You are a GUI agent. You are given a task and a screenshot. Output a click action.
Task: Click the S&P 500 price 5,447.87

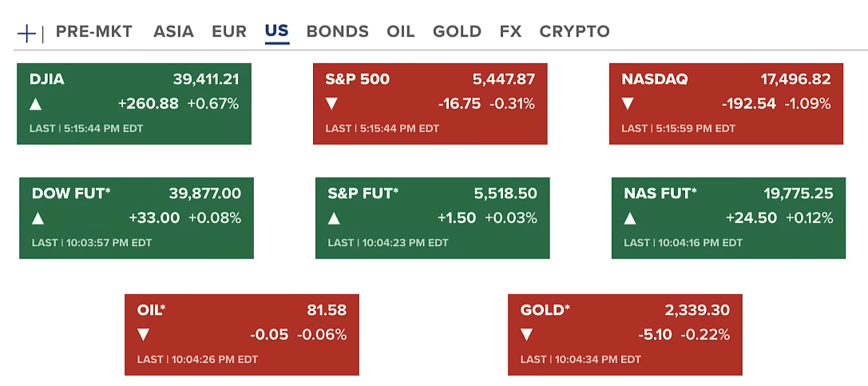[x=503, y=79]
